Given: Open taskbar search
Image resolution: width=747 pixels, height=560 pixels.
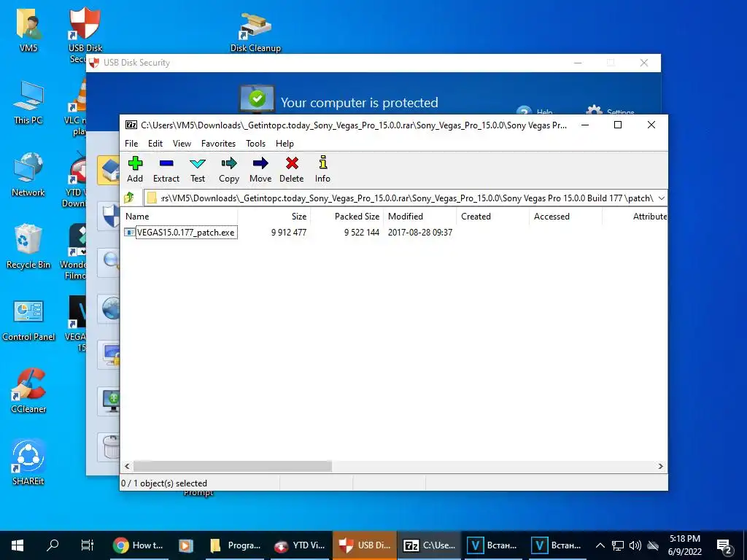Looking at the screenshot, I should tap(53, 545).
